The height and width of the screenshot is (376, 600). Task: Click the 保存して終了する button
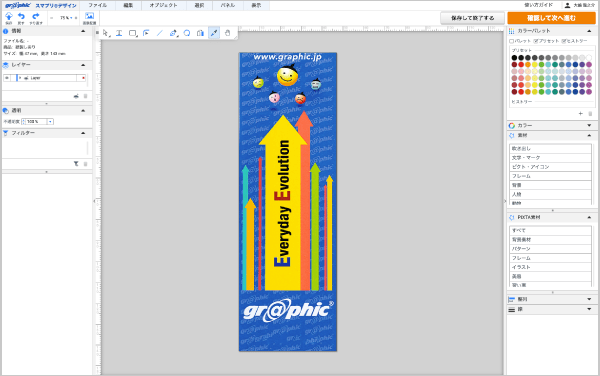[x=473, y=18]
